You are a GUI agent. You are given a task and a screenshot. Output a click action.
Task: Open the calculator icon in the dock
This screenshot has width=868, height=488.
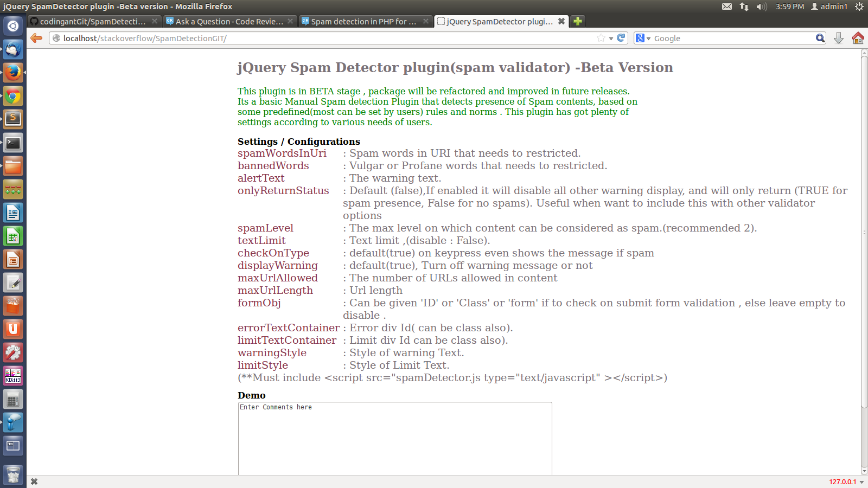point(13,400)
